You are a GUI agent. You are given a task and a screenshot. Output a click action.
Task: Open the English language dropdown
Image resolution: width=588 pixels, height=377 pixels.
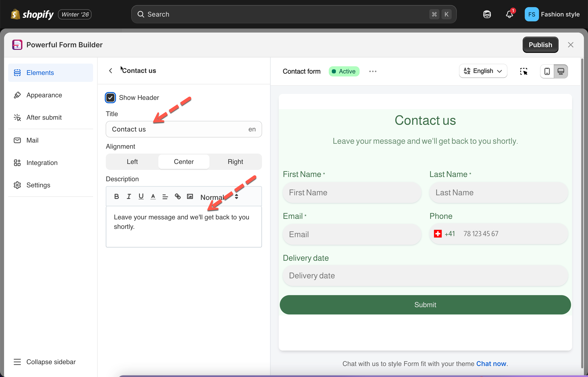[483, 71]
